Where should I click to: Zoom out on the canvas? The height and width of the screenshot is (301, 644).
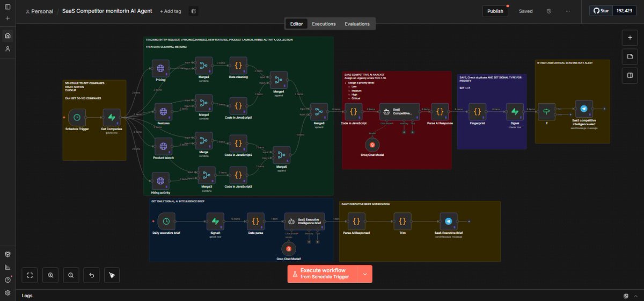pyautogui.click(x=71, y=275)
